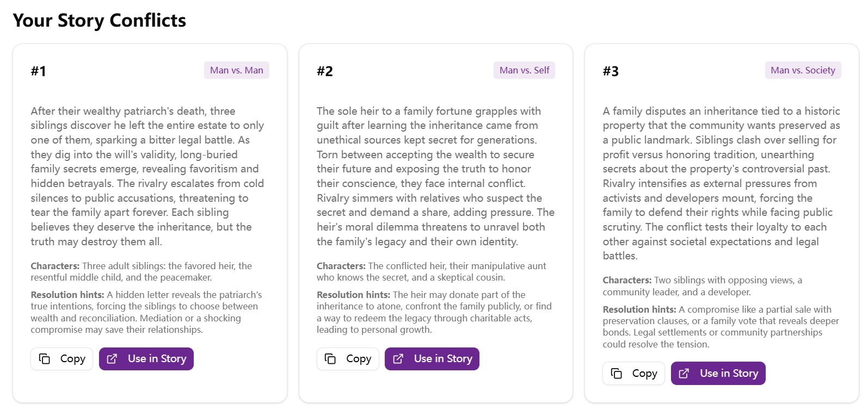Click the '#3' card heading

[x=611, y=71]
